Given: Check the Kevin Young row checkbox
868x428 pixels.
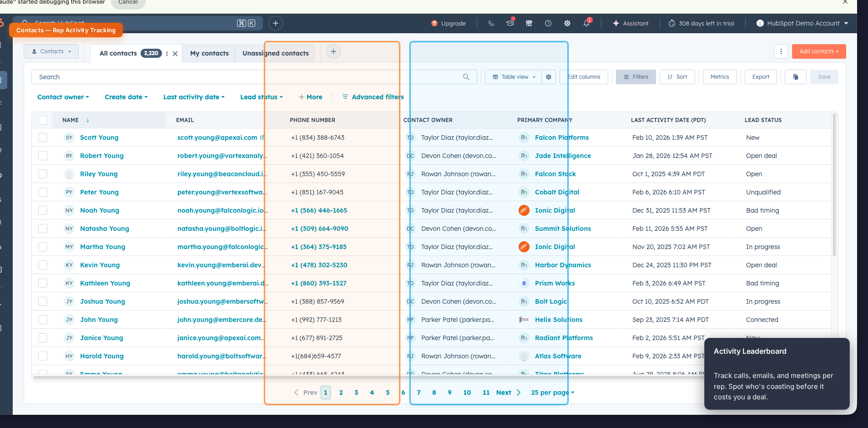Looking at the screenshot, I should pyautogui.click(x=43, y=265).
